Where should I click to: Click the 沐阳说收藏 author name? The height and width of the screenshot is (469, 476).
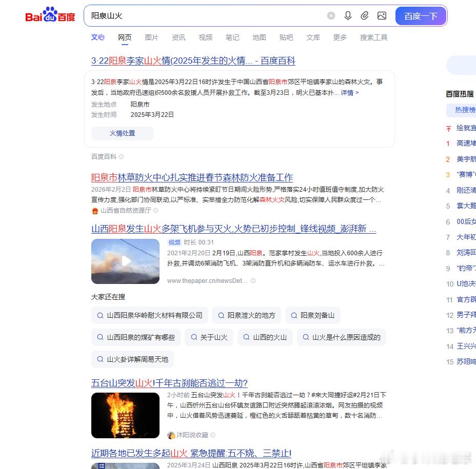(x=192, y=435)
